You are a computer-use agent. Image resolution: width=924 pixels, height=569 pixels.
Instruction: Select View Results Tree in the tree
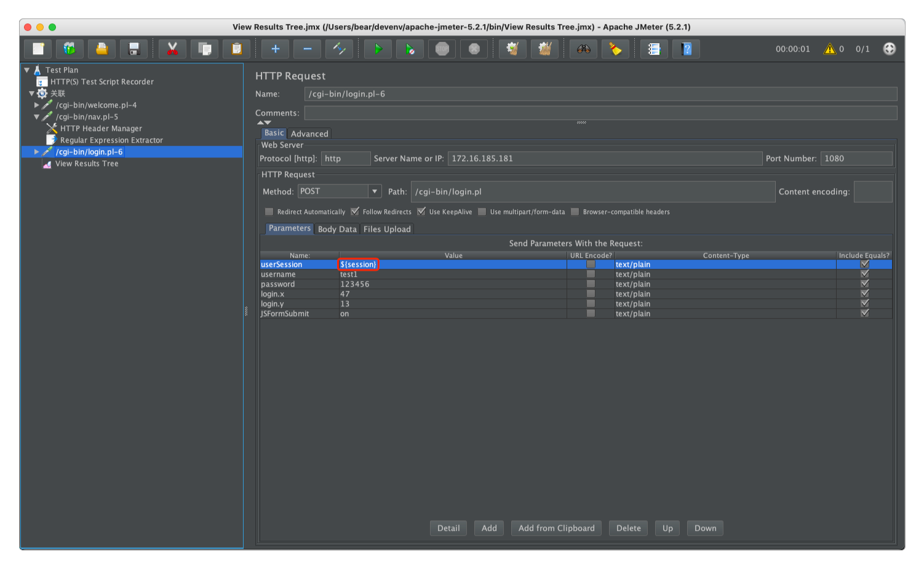(87, 164)
